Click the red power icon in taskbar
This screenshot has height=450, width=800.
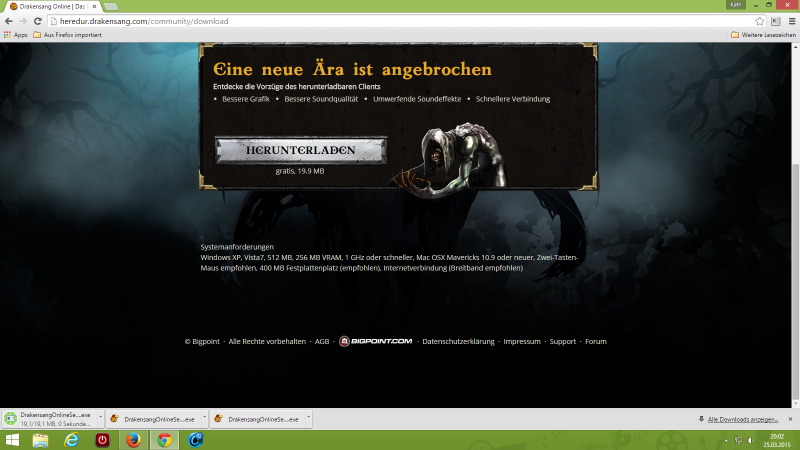(102, 440)
